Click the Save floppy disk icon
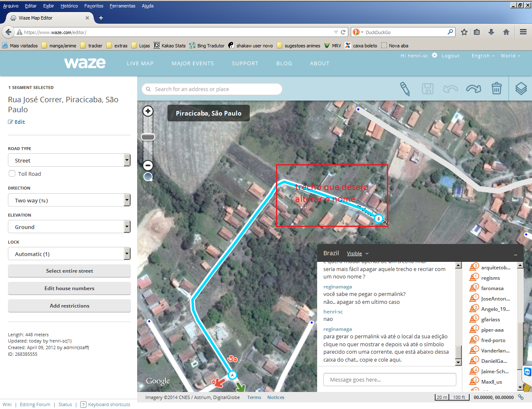Viewport: 532px width, 409px height. pyautogui.click(x=428, y=89)
